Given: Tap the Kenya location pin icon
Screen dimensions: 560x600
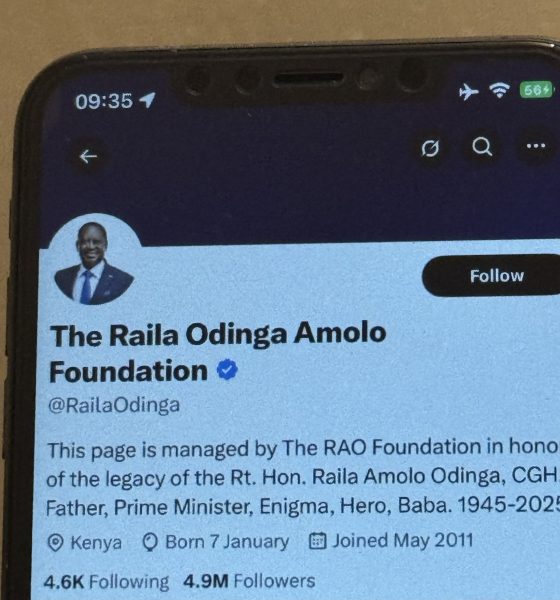Looking at the screenshot, I should pos(56,543).
